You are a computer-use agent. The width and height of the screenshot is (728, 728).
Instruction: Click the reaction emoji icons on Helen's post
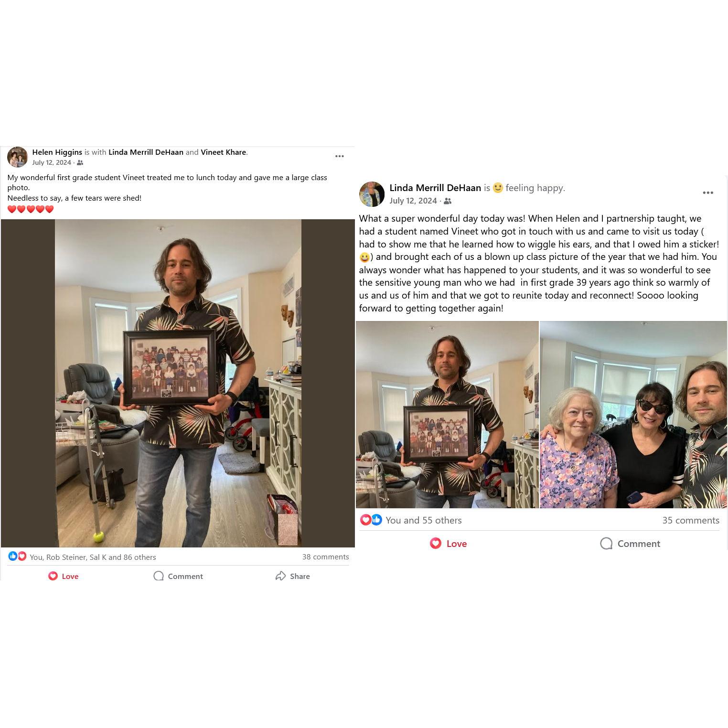click(17, 556)
